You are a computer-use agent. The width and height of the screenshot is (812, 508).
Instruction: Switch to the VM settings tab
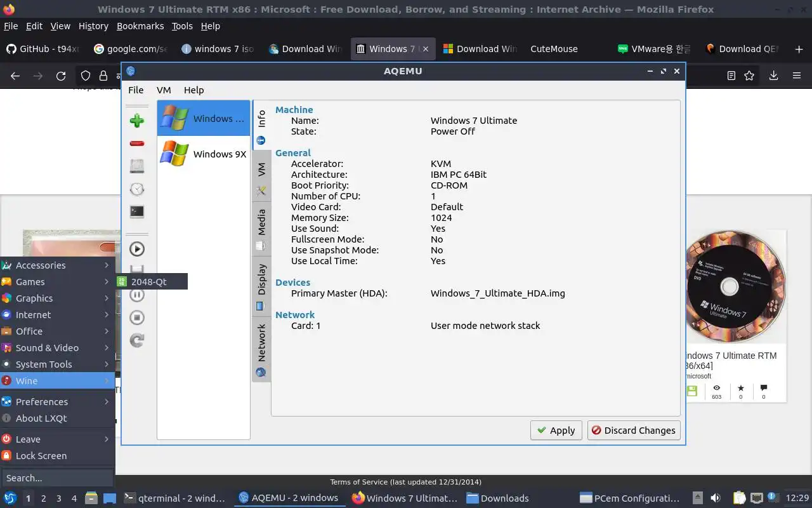(261, 177)
